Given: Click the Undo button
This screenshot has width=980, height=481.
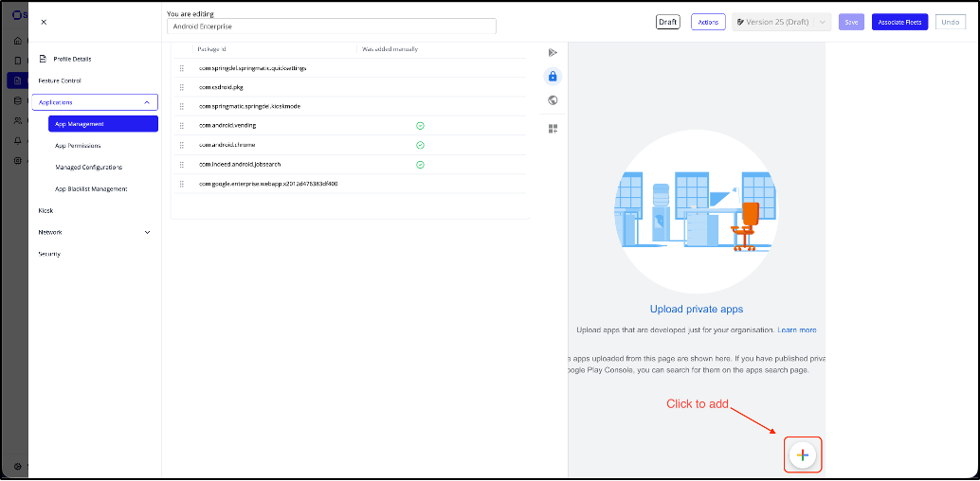Looking at the screenshot, I should pos(950,22).
